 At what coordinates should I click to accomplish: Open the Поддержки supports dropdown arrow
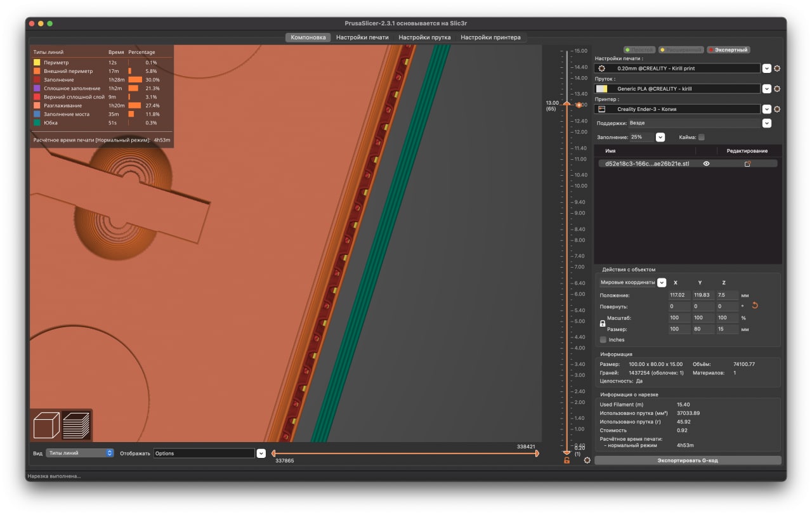click(x=766, y=123)
